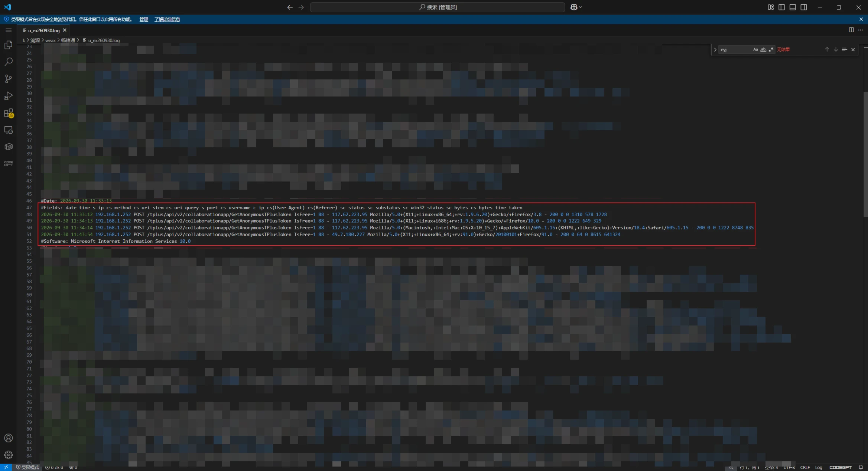Click the 了解详细信息 link
The image size is (868, 471).
(x=167, y=19)
